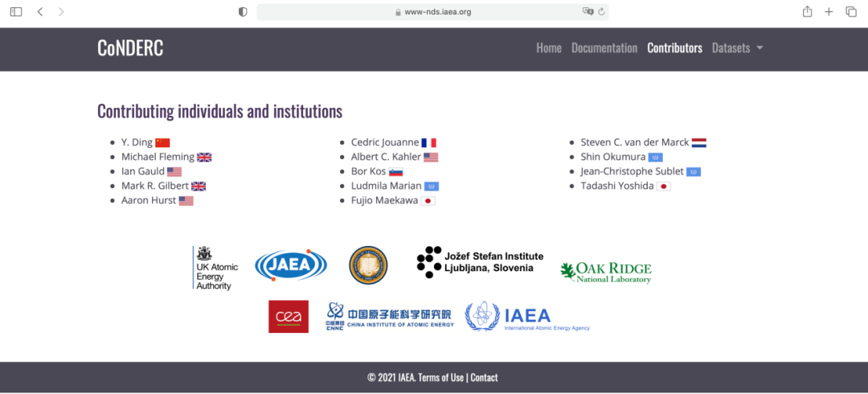Reload the page with the refresh icon
The height and width of the screenshot is (394, 868).
(602, 11)
